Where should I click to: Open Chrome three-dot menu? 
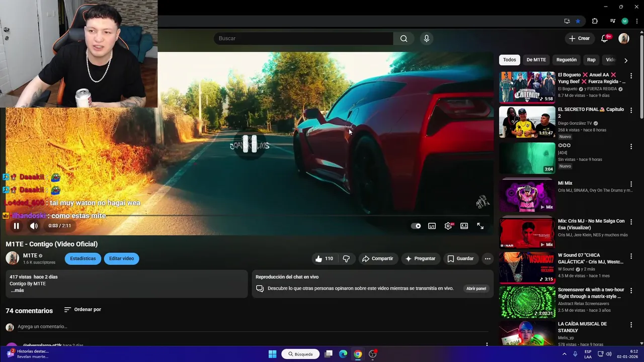tap(637, 21)
